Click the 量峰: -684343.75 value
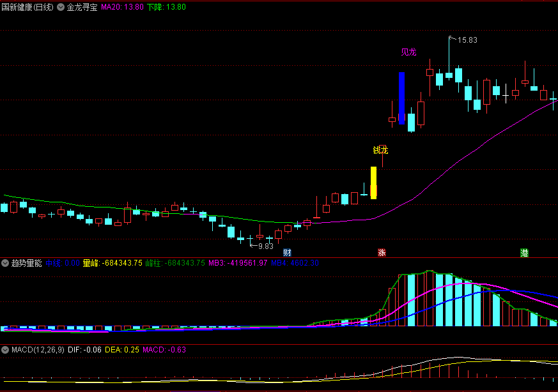558x392 pixels. 112,263
